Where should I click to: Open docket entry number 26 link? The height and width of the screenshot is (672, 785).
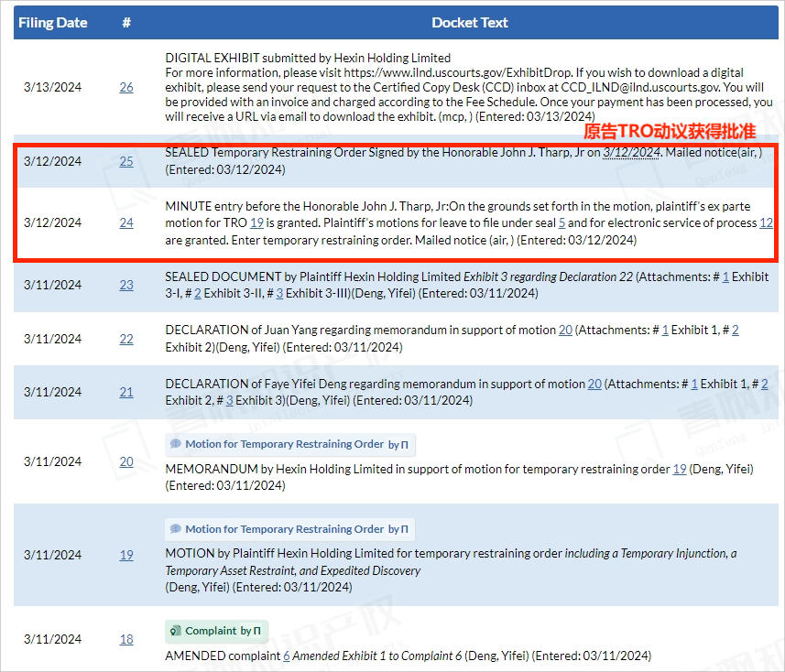[126, 88]
